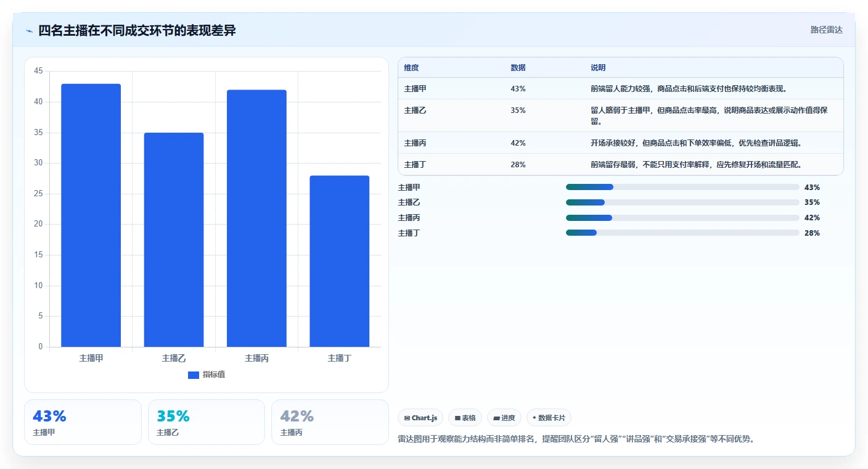Select the Chart.js tag chip

pyautogui.click(x=420, y=418)
